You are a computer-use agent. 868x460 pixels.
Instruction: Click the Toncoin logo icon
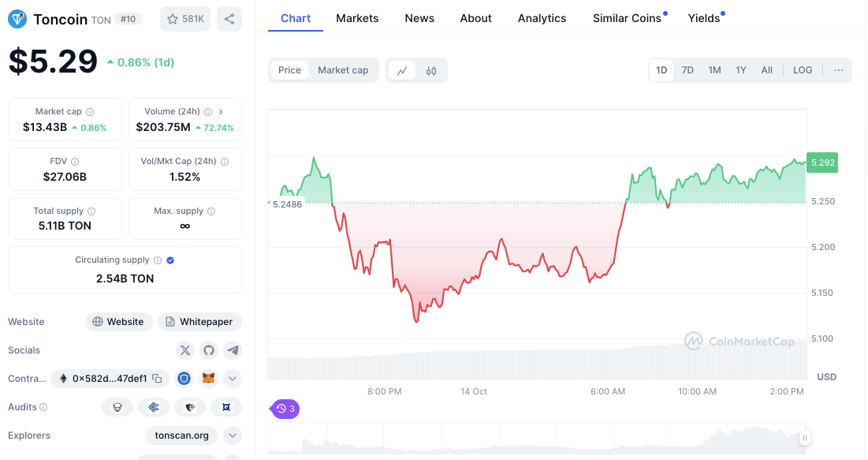17,20
